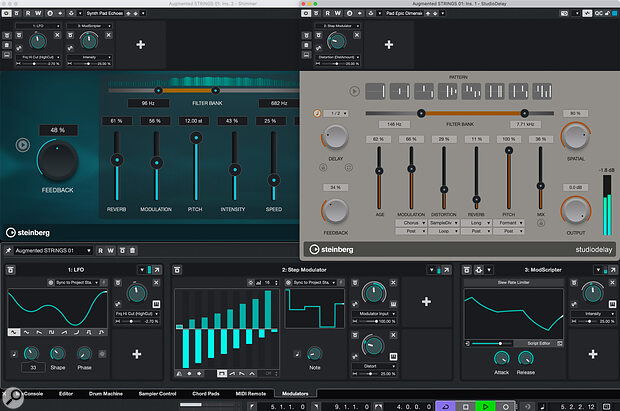Click StudioDelay pattern play button
The image size is (620, 411).
coord(354,91)
